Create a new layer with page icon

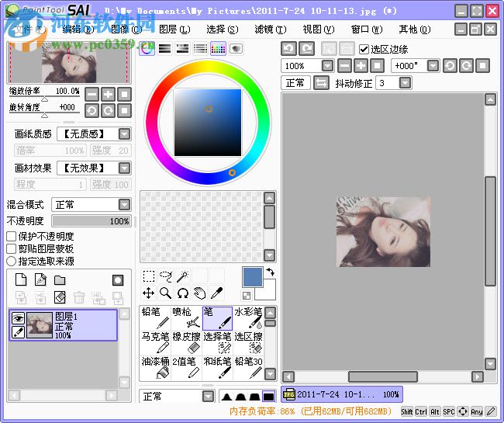pyautogui.click(x=21, y=280)
